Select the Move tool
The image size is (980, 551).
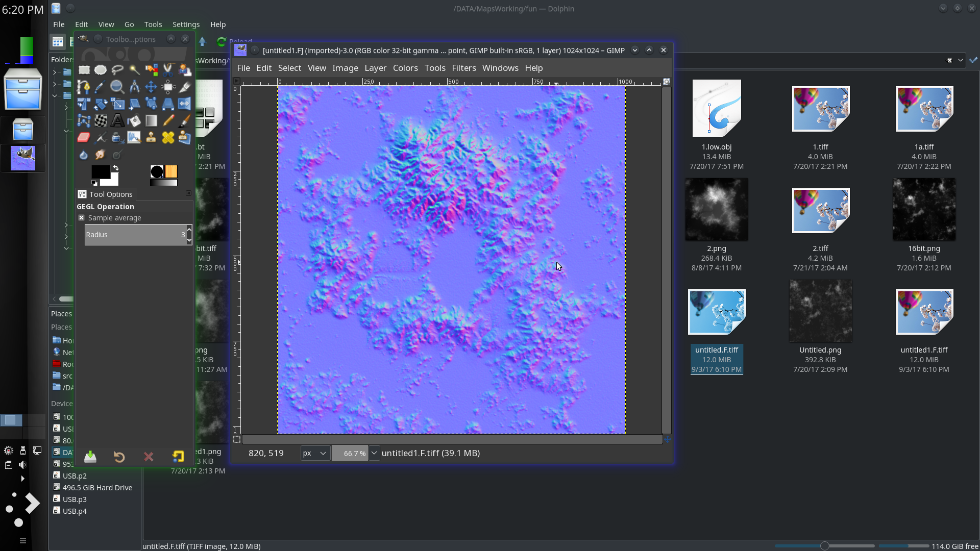[151, 87]
